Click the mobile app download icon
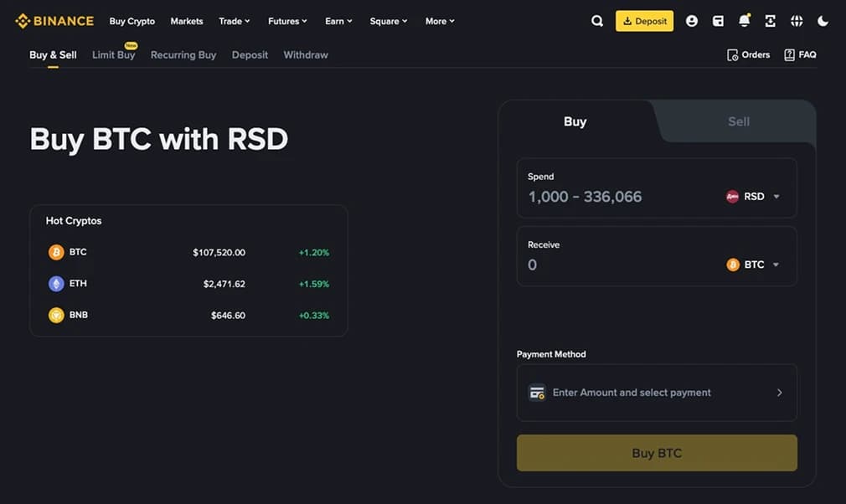 (770, 20)
